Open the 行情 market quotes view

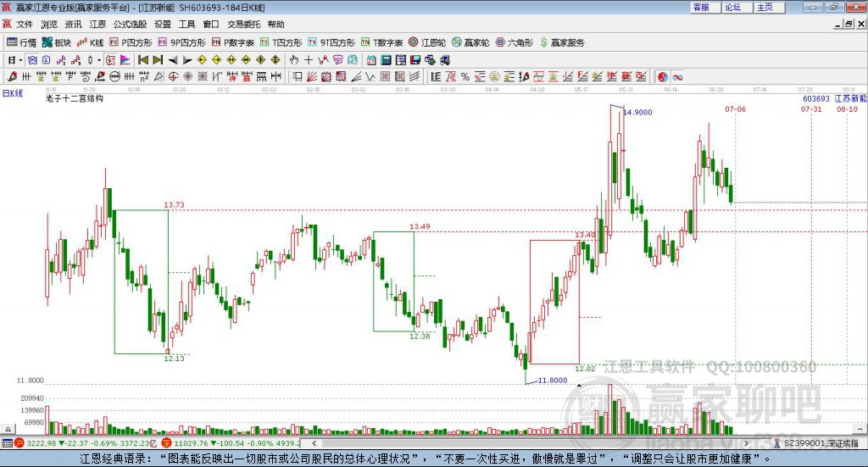tap(21, 42)
